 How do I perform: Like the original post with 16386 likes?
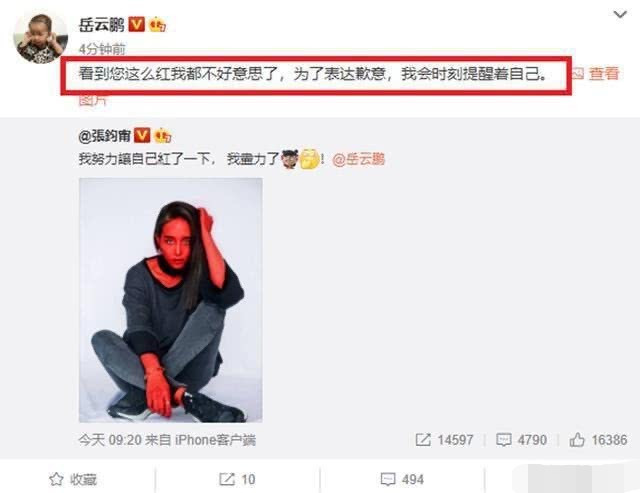598,440
